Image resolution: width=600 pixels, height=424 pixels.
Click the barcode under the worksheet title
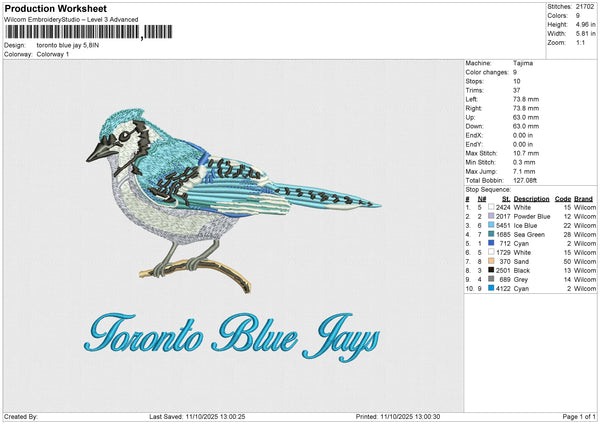89,32
